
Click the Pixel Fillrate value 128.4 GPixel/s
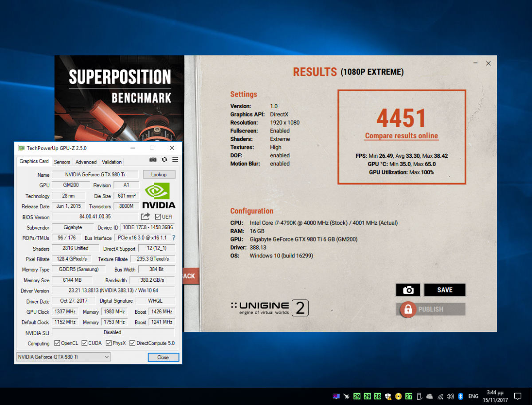72,259
